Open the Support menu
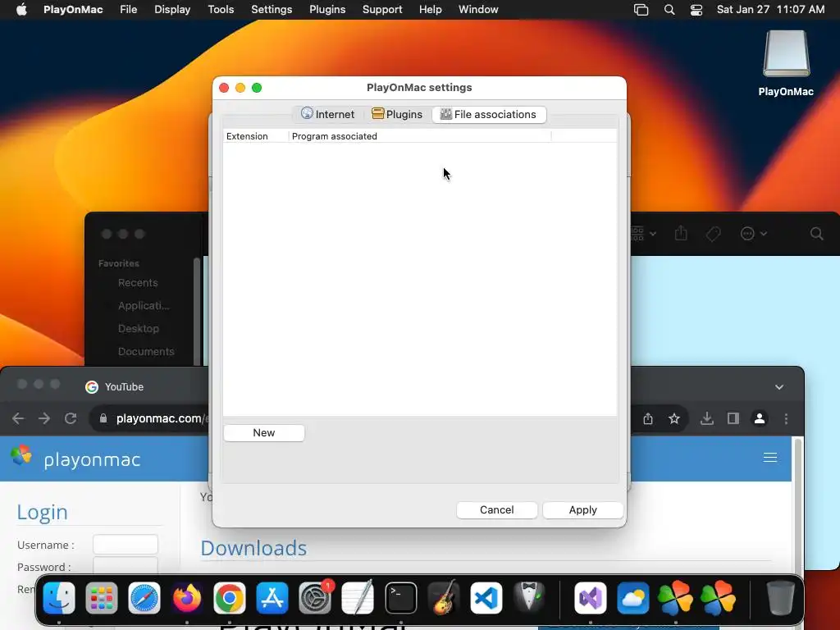 click(x=382, y=10)
